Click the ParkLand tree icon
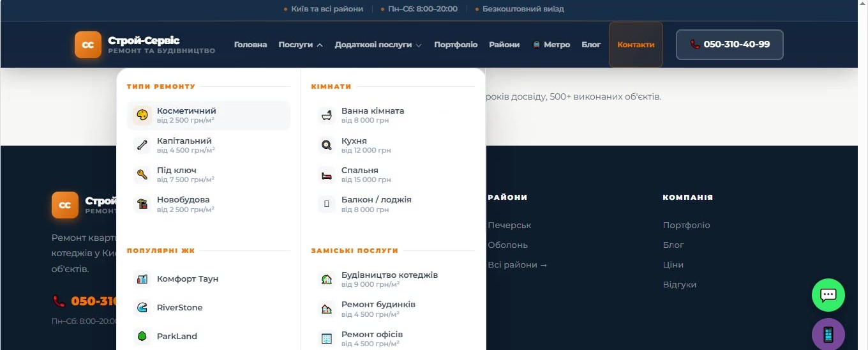868x350 pixels. click(x=142, y=336)
